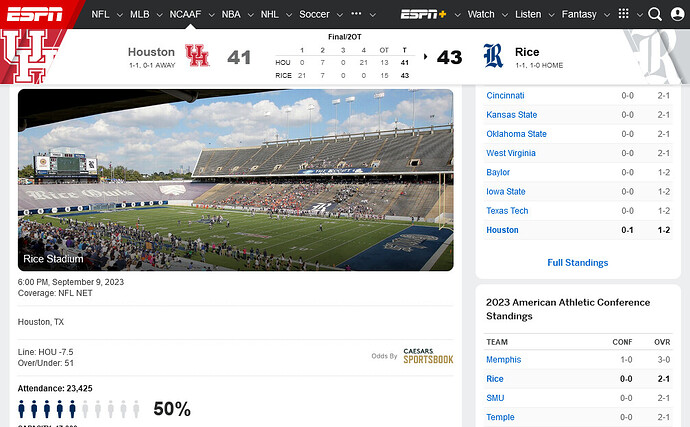Viewport: 690px width, 427px height.
Task: Open Memphis team page from standings
Action: click(x=503, y=360)
